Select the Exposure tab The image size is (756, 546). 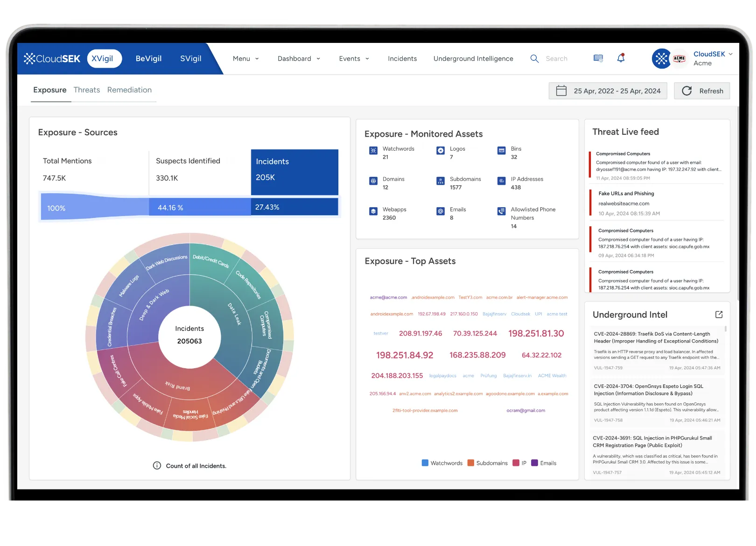[50, 90]
